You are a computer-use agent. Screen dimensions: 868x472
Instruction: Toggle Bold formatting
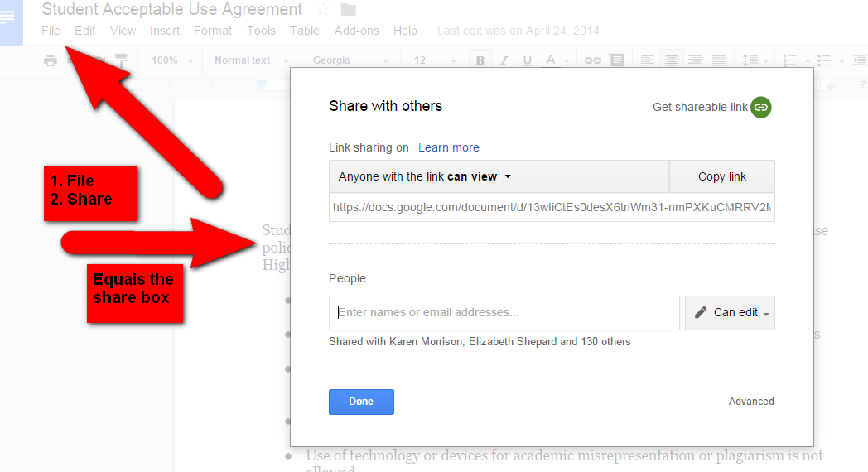(480, 60)
